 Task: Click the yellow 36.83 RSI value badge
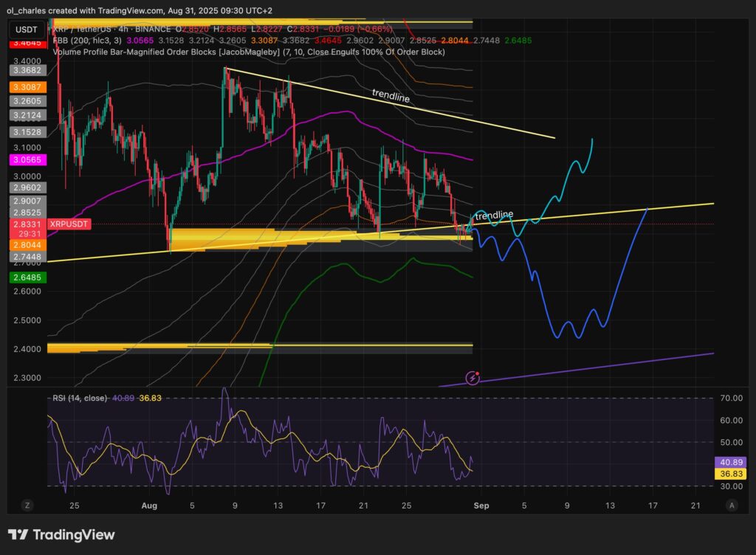[x=729, y=475]
